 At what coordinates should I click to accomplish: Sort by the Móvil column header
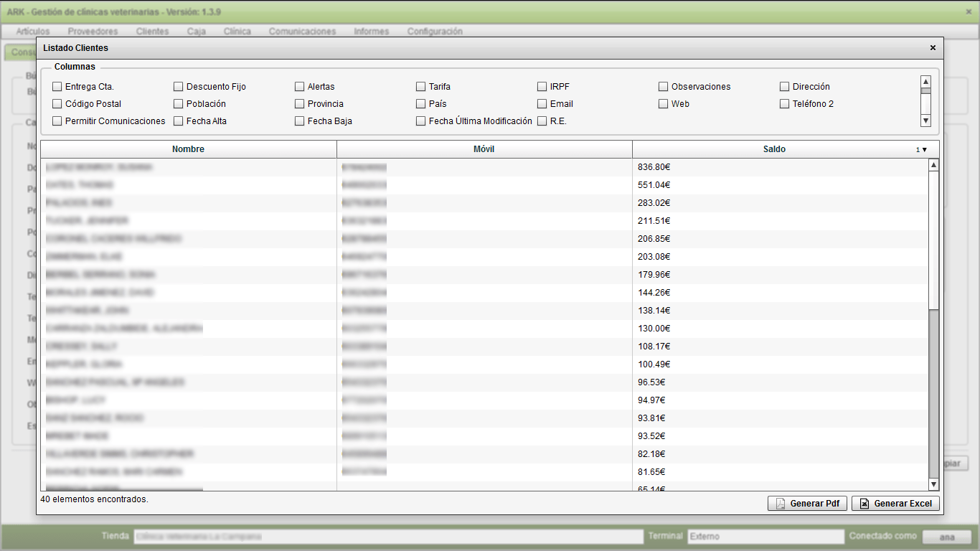pos(484,149)
